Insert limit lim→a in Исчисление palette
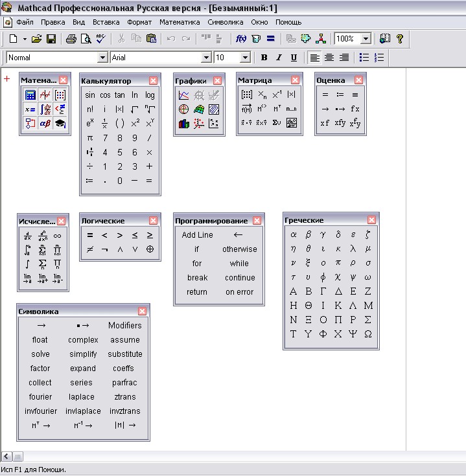The width and height of the screenshot is (466, 476). 28,278
